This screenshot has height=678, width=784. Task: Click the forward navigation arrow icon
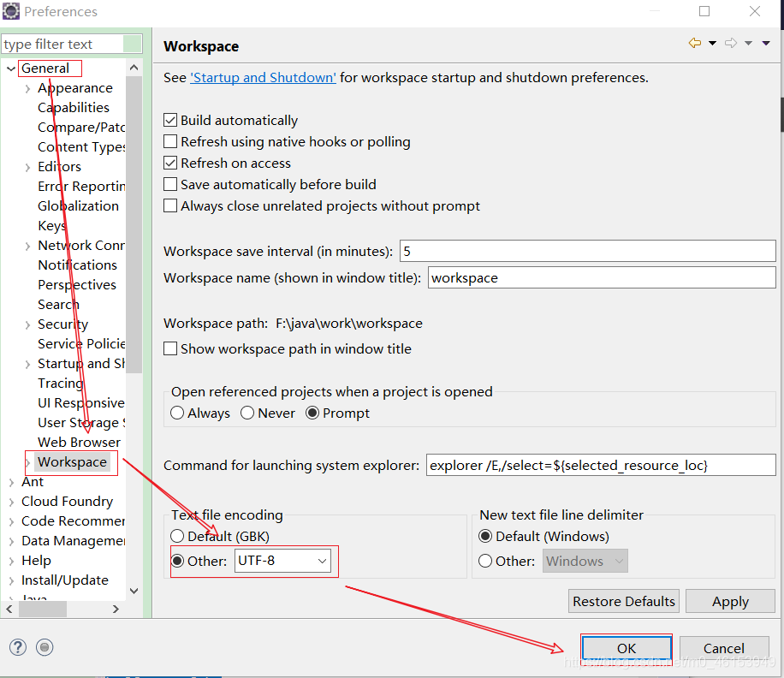click(731, 43)
